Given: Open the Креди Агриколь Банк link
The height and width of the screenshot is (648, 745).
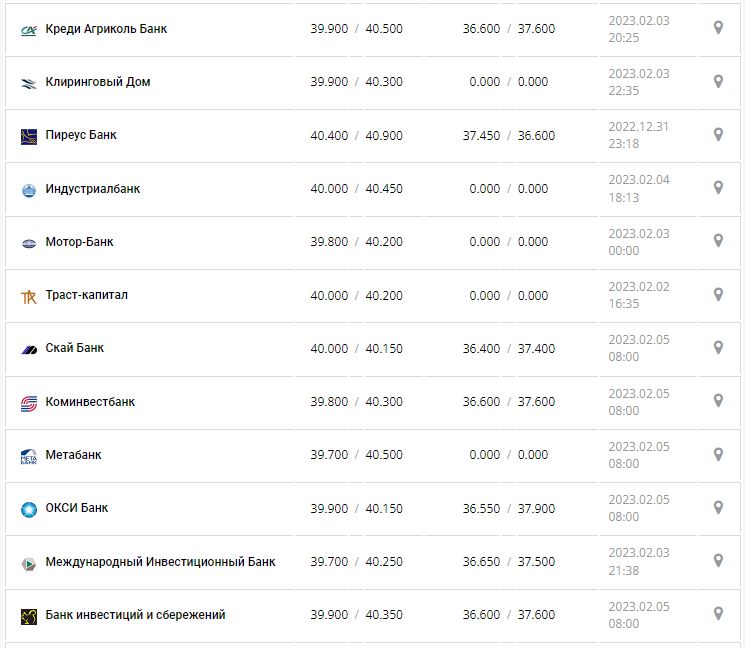Looking at the screenshot, I should click(x=106, y=29).
